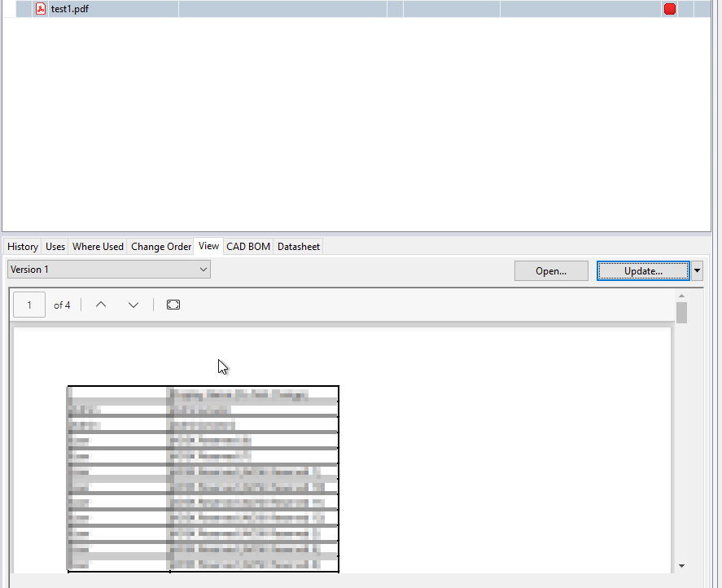722x588 pixels.
Task: Click the PDF file icon beside test1.pdf
Action: tap(39, 8)
